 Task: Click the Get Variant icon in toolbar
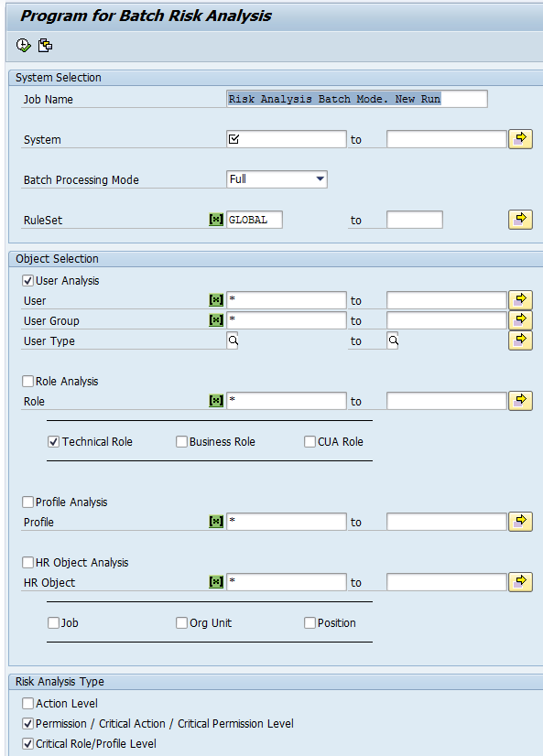coord(46,46)
